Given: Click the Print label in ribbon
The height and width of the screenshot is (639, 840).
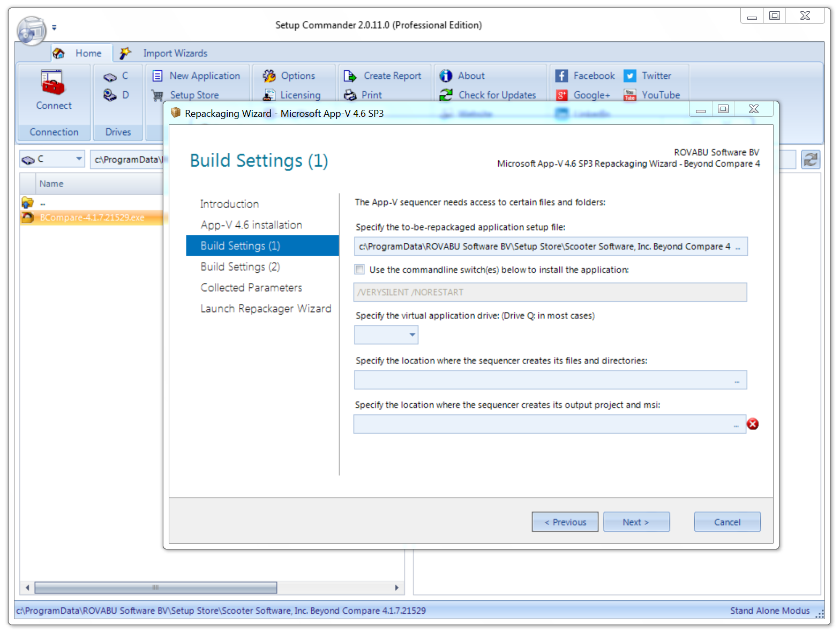Looking at the screenshot, I should (372, 95).
